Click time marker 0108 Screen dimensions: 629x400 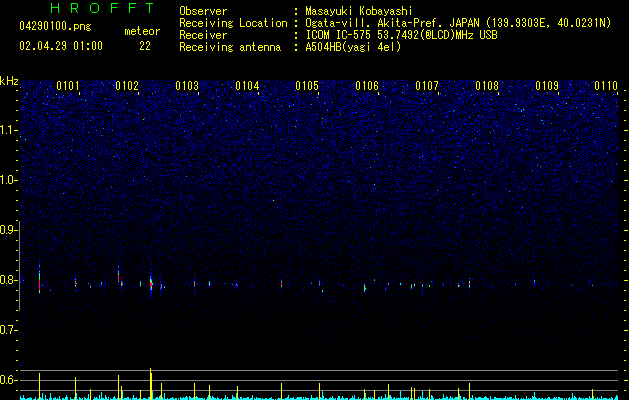(487, 86)
